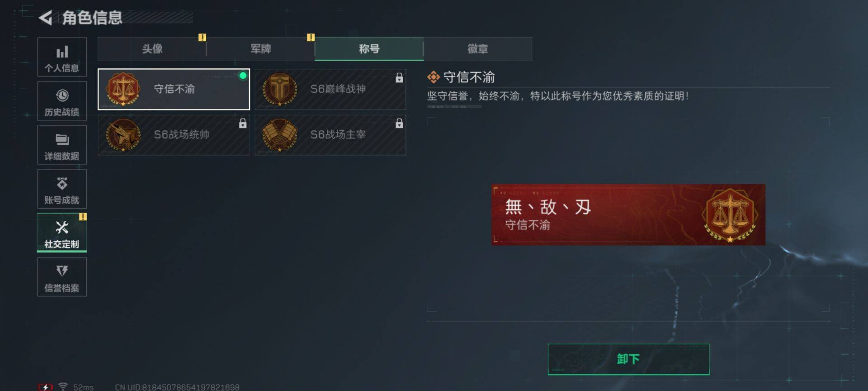The width and height of the screenshot is (868, 391).
Task: Switch to the 头像 tab
Action: [152, 49]
